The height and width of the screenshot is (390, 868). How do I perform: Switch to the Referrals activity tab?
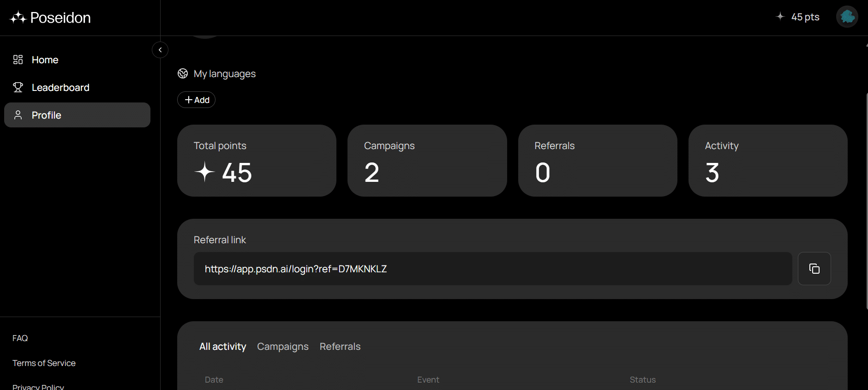(340, 347)
